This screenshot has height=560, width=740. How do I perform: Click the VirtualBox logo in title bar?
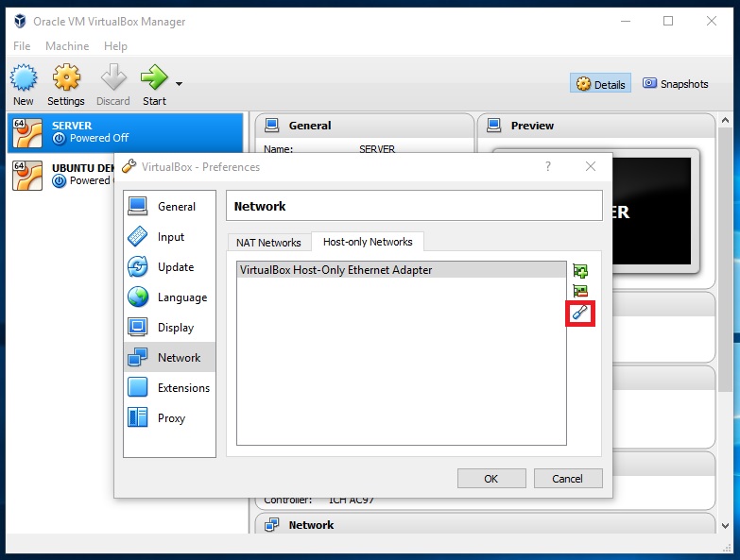pos(20,21)
